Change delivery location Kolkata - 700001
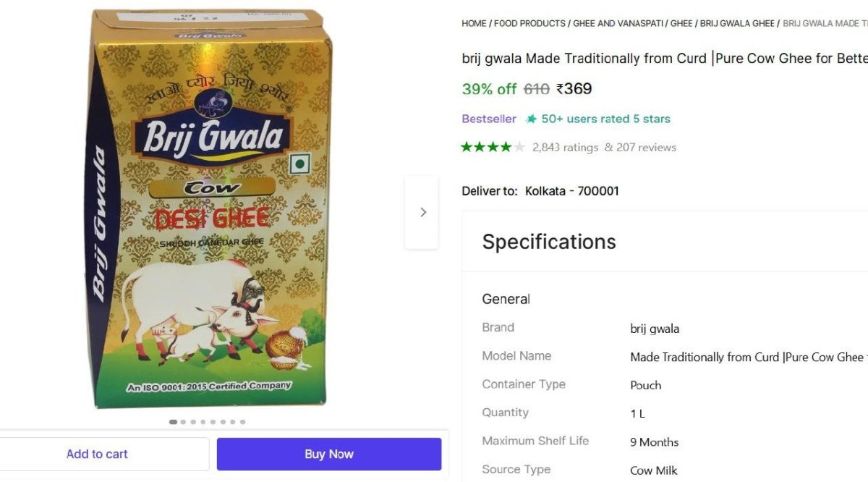 pos(571,191)
